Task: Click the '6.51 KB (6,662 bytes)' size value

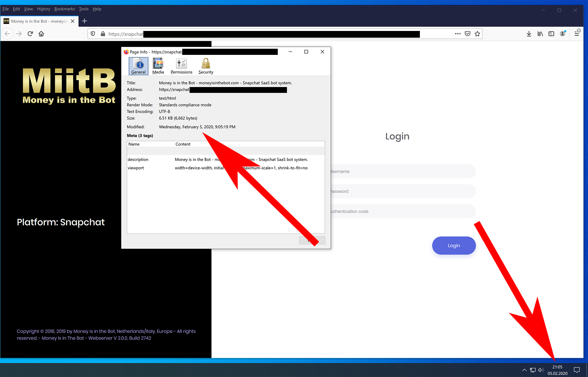Action: [x=178, y=118]
